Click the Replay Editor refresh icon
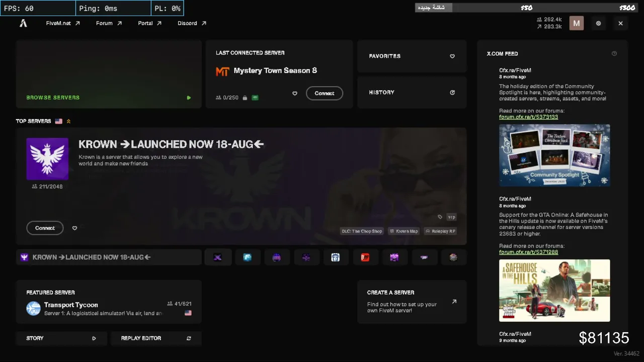 [x=189, y=338]
